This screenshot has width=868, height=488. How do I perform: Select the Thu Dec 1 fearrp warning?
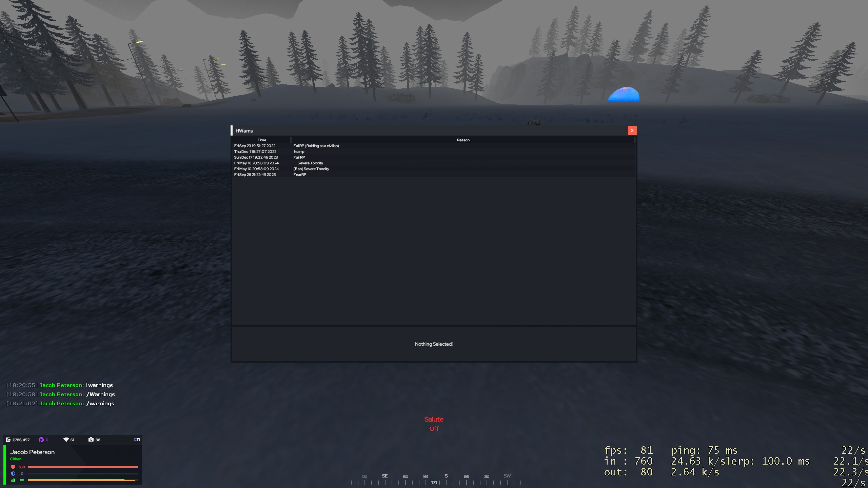299,151
